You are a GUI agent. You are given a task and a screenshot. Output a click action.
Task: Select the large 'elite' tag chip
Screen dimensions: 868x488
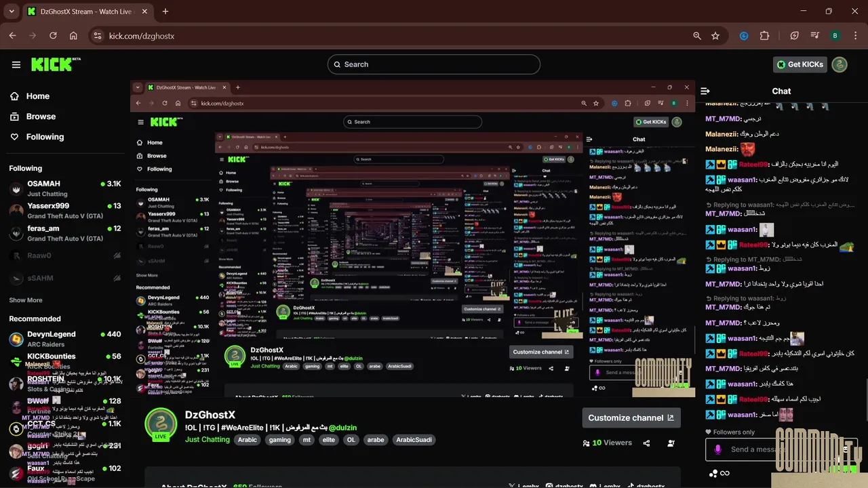(329, 440)
